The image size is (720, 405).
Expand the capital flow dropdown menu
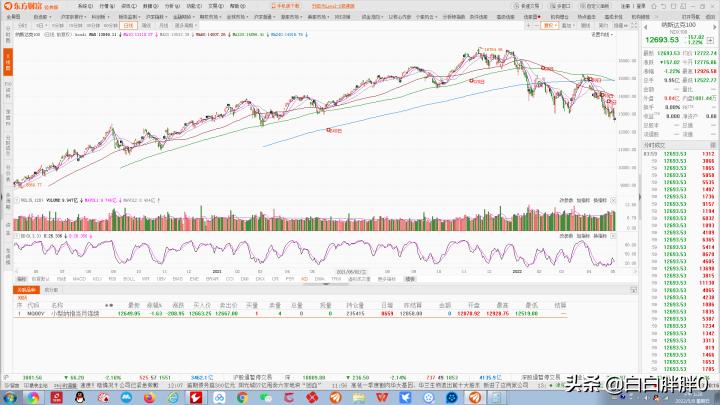372,17
